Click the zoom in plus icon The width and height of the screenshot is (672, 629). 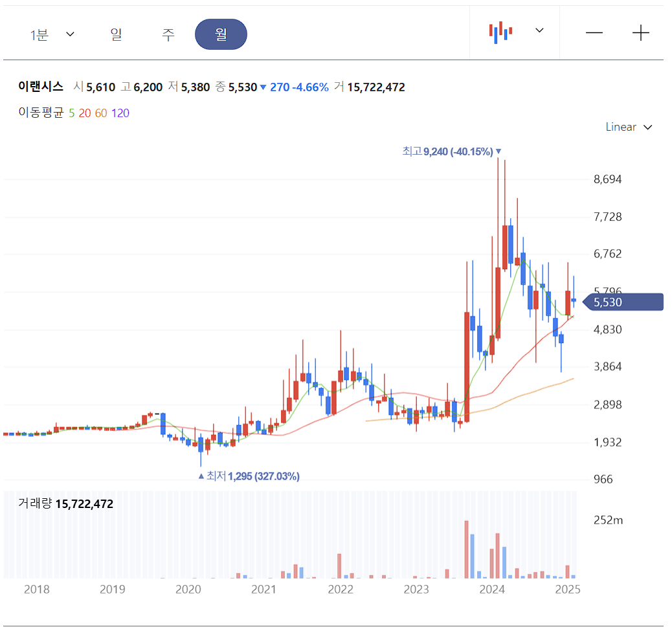(x=640, y=32)
